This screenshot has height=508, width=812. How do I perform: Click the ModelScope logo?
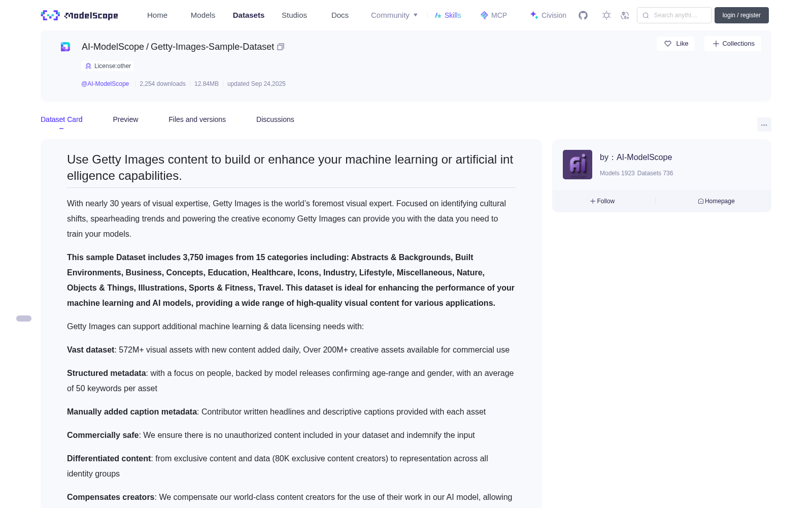pos(79,15)
